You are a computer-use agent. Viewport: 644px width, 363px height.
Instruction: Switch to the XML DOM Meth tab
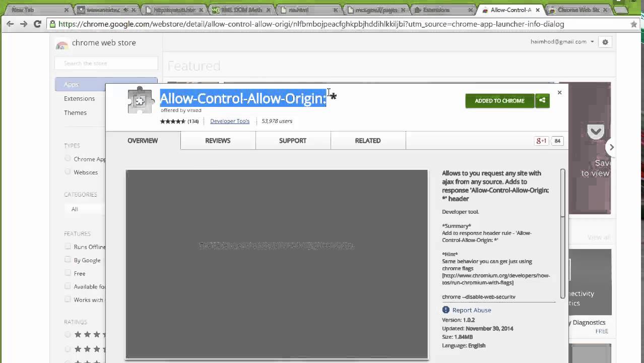240,10
